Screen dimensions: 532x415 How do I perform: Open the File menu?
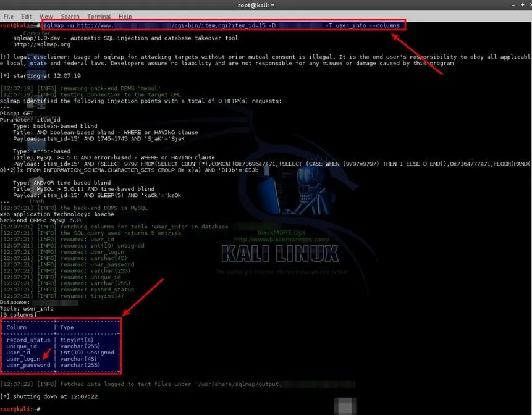point(8,16)
